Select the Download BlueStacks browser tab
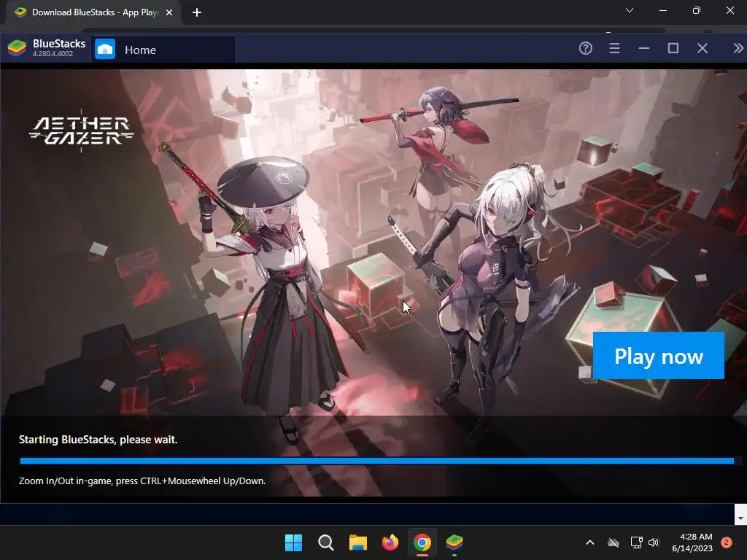This screenshot has width=747, height=560. click(x=93, y=12)
